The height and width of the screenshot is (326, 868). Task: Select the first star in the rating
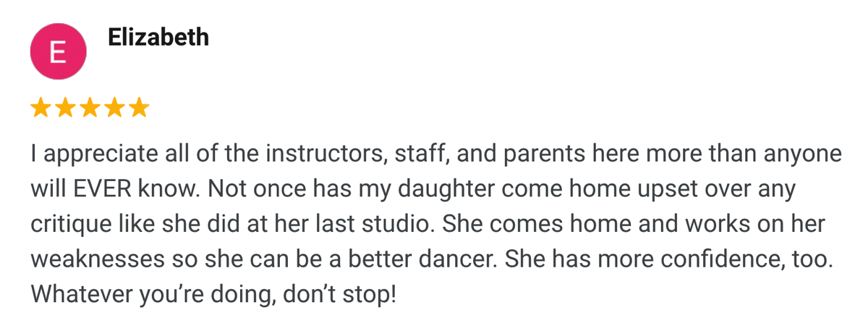tap(41, 109)
